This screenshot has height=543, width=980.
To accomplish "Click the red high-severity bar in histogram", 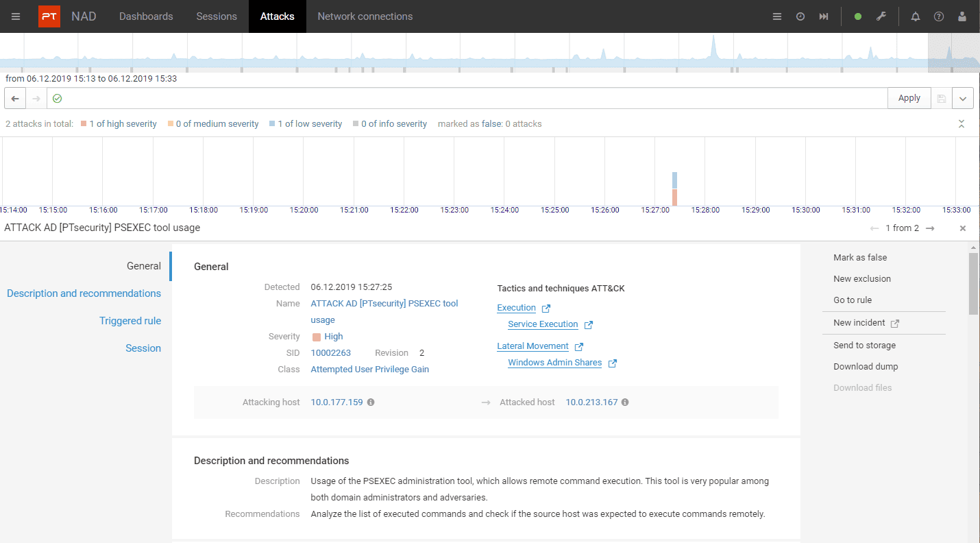I will point(674,197).
